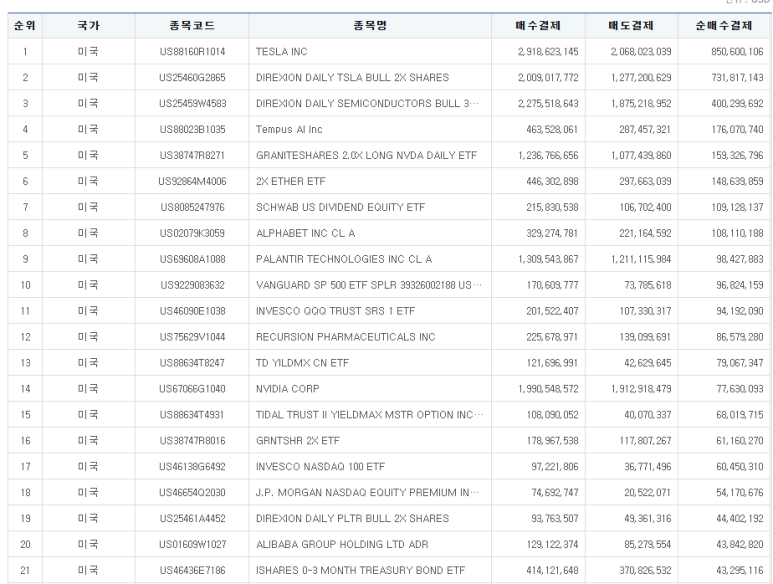Screen dimensions: 773x584
Task: Select stock code US38747R8016
Action: pos(192,441)
